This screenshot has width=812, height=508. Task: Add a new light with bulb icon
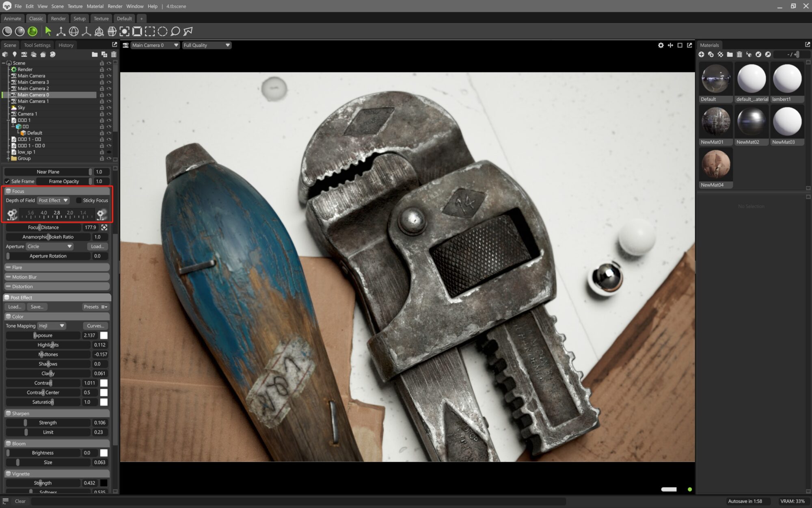(x=15, y=54)
